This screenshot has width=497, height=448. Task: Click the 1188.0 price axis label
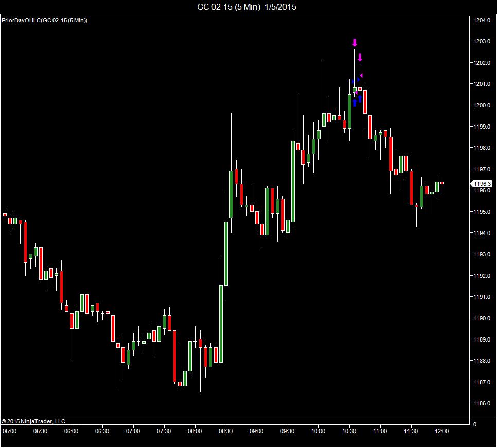[x=482, y=361]
